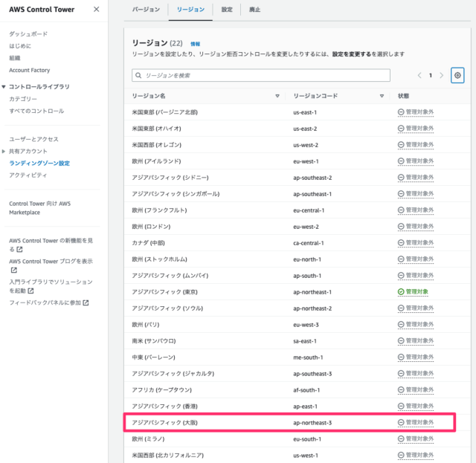Image resolution: width=476 pixels, height=463 pixels.
Task: Click 管理対象外 status for eu-west-3
Action: [x=416, y=324]
